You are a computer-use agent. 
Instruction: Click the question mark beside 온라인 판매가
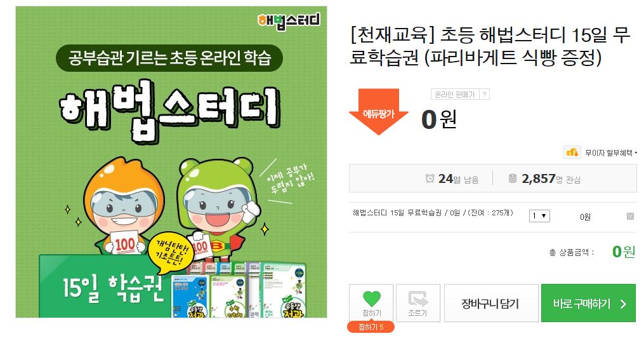click(x=485, y=94)
